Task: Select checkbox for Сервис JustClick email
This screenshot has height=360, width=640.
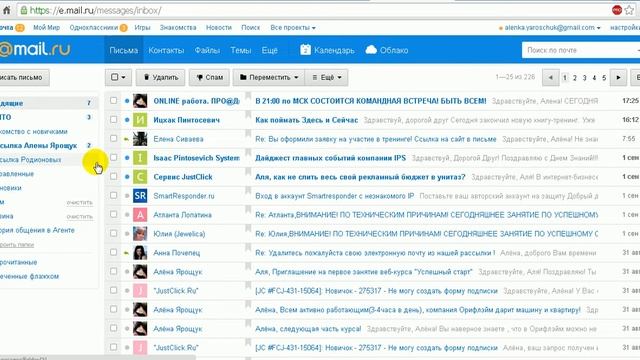Action: click(113, 176)
